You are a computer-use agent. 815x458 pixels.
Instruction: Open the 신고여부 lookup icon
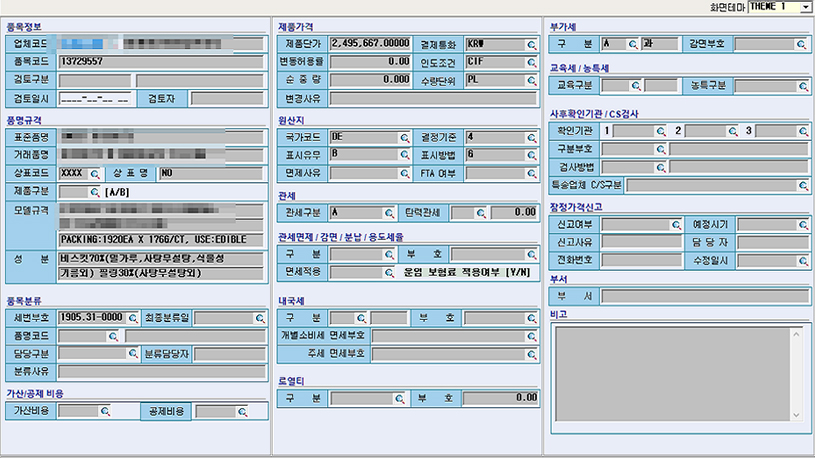point(675,226)
